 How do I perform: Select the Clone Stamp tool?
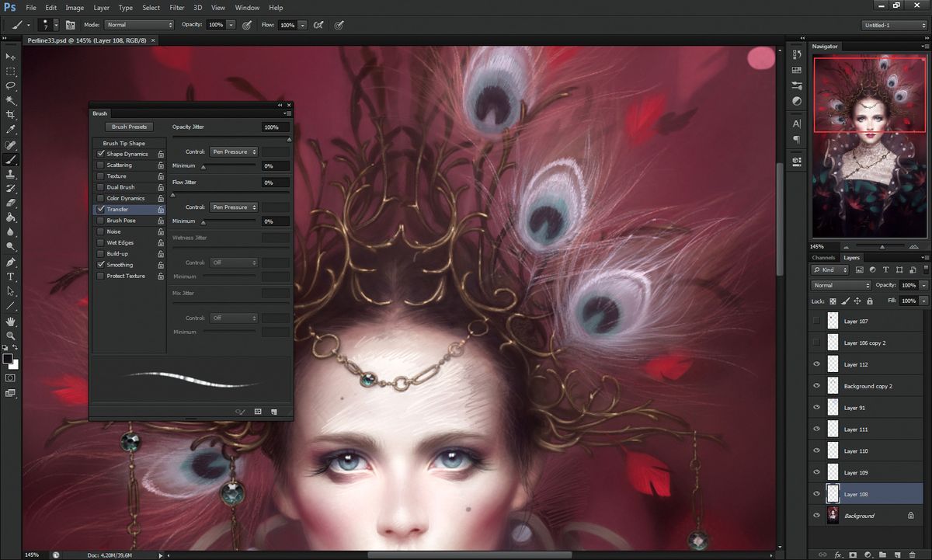(11, 175)
